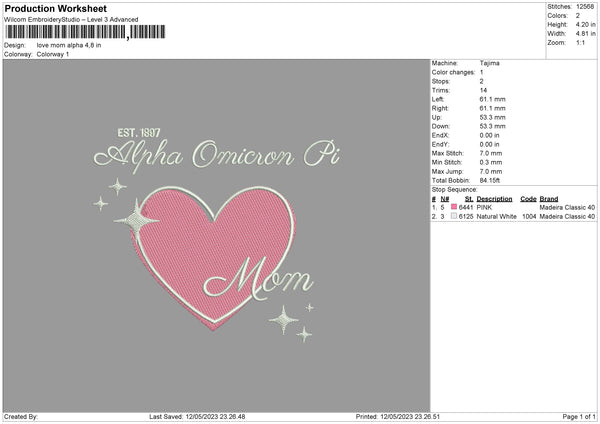Viewport: 600px width, 424px height.
Task: Click the Natural White description in row 2
Action: (x=496, y=217)
